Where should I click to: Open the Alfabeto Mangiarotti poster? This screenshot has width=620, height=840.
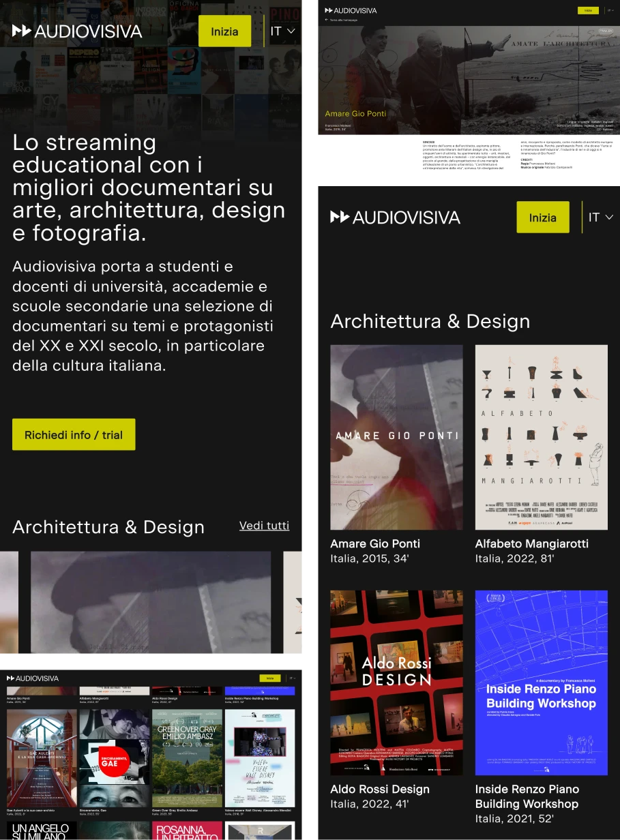[x=542, y=436]
